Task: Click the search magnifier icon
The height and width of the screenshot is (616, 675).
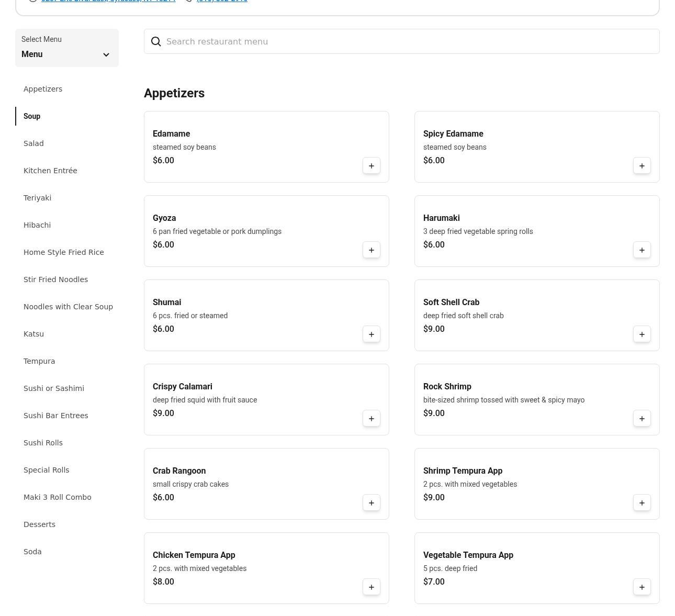Action: [156, 42]
